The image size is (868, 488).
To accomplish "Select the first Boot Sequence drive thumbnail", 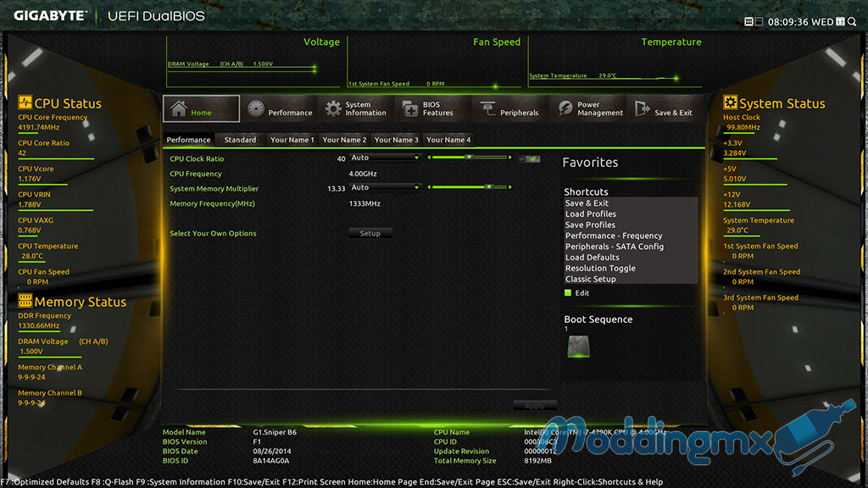I will coord(578,346).
